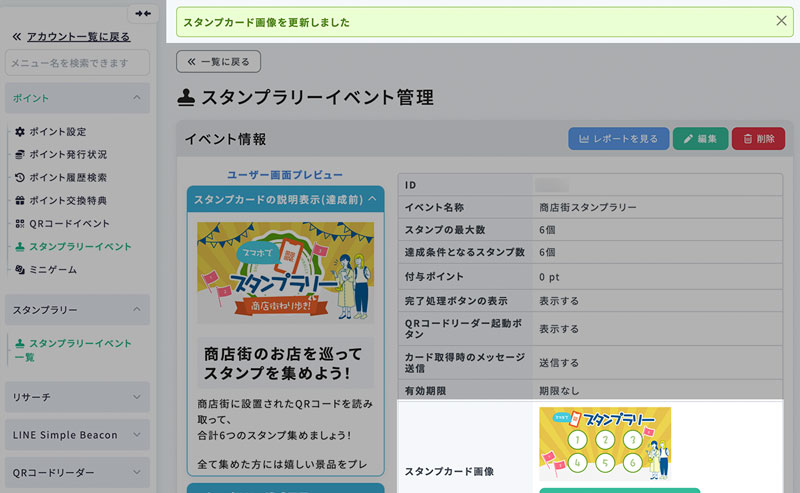
Task: Select スタンプラリーイベント under ポイント
Action: 79,247
